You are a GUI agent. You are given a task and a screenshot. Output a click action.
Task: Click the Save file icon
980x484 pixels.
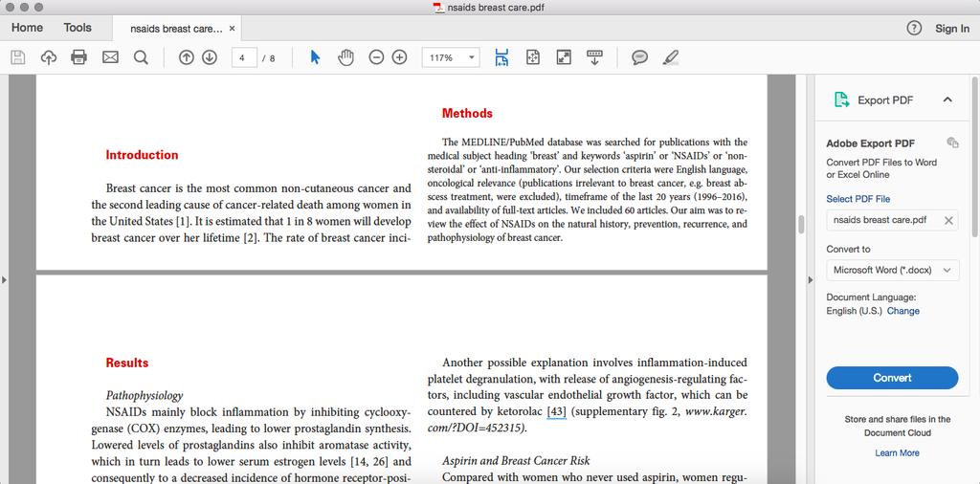tap(17, 57)
